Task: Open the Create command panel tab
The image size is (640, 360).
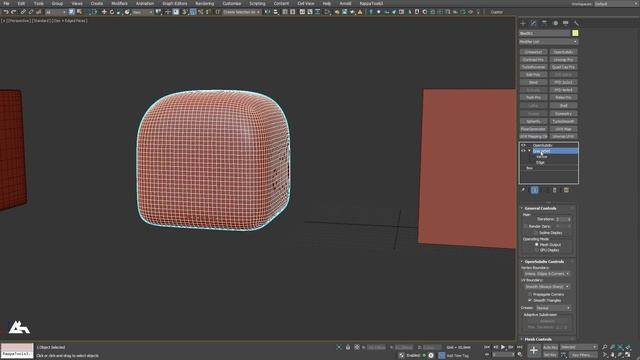Action: (x=523, y=23)
